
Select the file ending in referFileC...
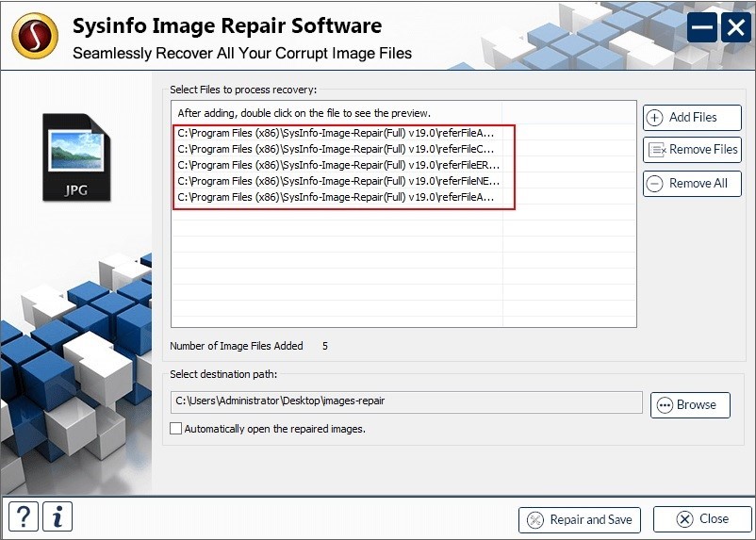(x=337, y=149)
